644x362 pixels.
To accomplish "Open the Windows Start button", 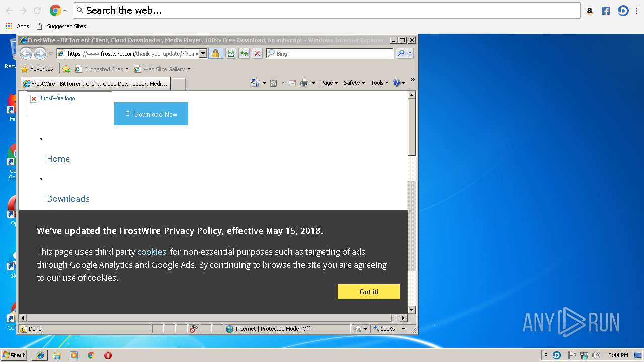I will [x=14, y=355].
